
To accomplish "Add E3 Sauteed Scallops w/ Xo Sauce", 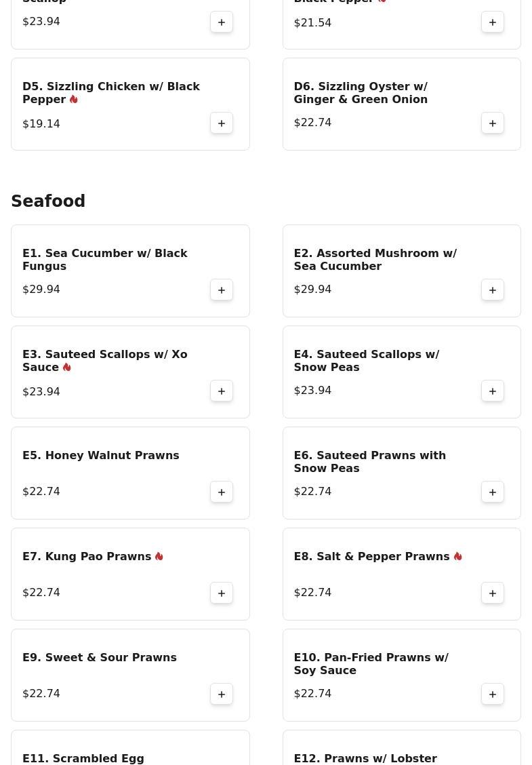I will click(x=222, y=391).
